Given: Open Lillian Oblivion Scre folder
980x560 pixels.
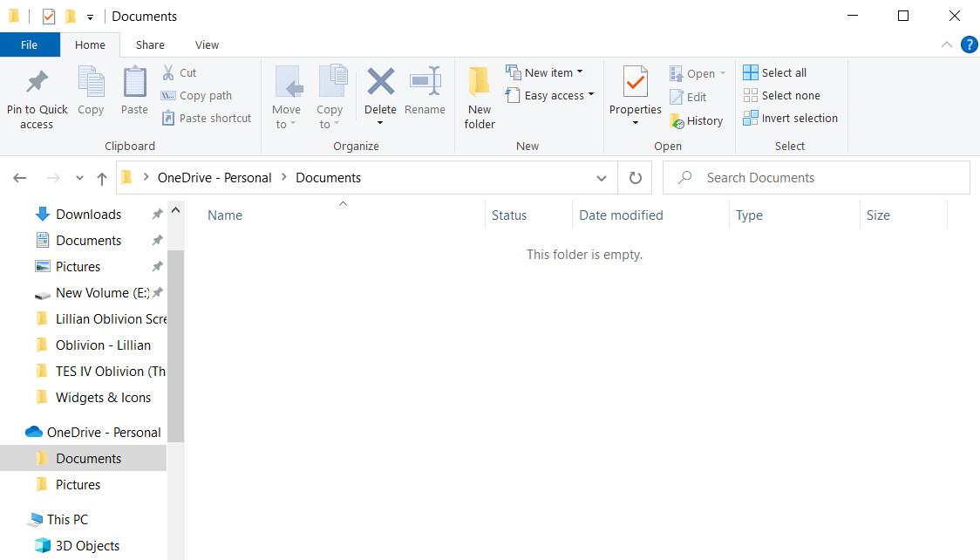Looking at the screenshot, I should (x=100, y=319).
